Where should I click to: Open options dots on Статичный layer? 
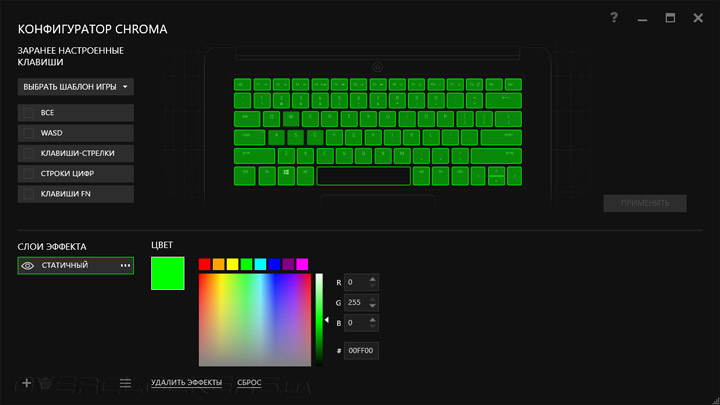[125, 265]
